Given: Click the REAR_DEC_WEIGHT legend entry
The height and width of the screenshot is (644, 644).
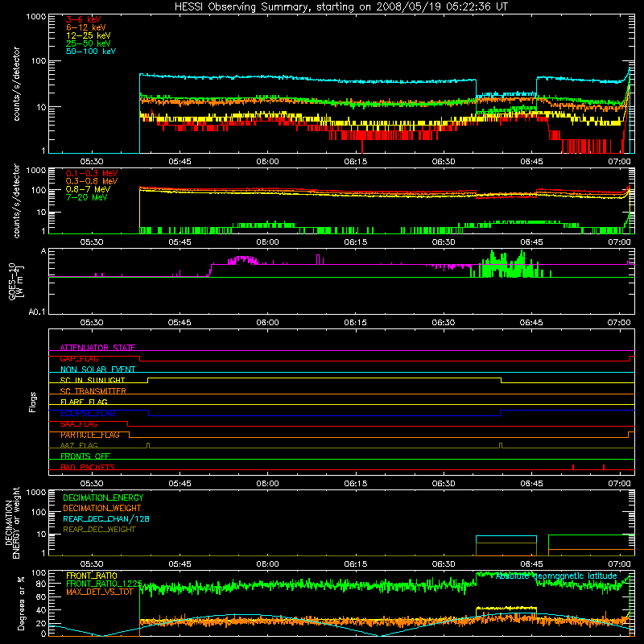Looking at the screenshot, I should pos(99,530).
